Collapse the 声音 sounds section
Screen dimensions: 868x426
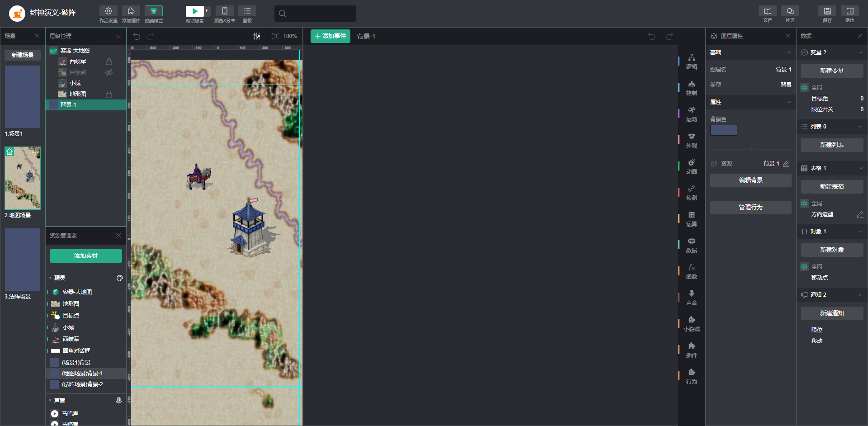[x=50, y=401]
